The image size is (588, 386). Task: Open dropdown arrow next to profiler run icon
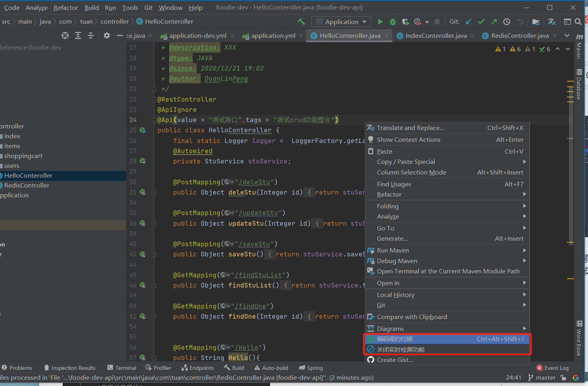(427, 22)
